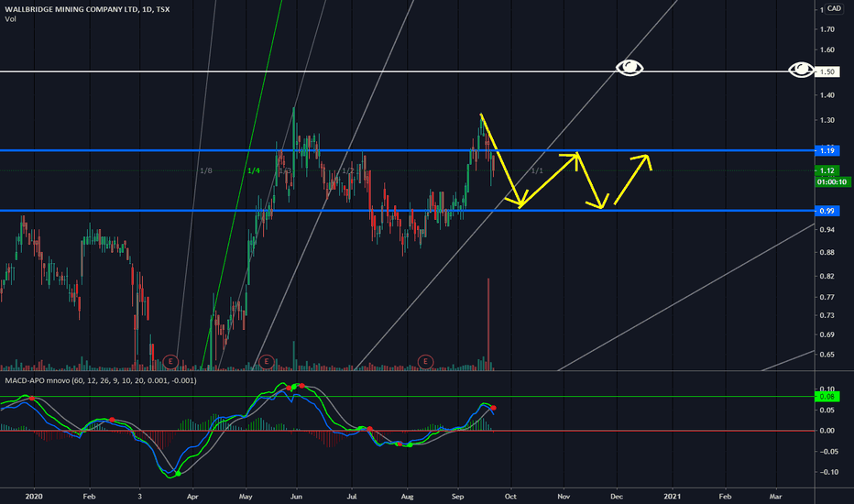
Task: Open the CAD currency selector
Action: [834, 8]
